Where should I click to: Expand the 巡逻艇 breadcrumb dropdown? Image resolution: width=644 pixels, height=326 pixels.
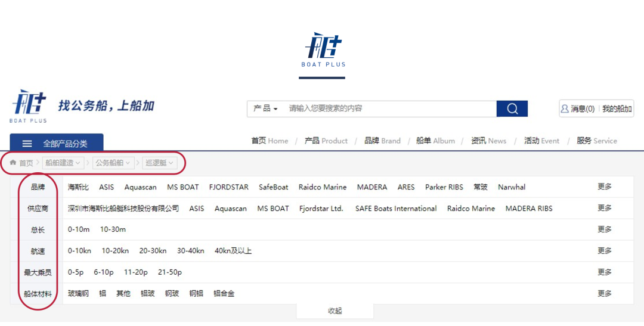tap(160, 163)
